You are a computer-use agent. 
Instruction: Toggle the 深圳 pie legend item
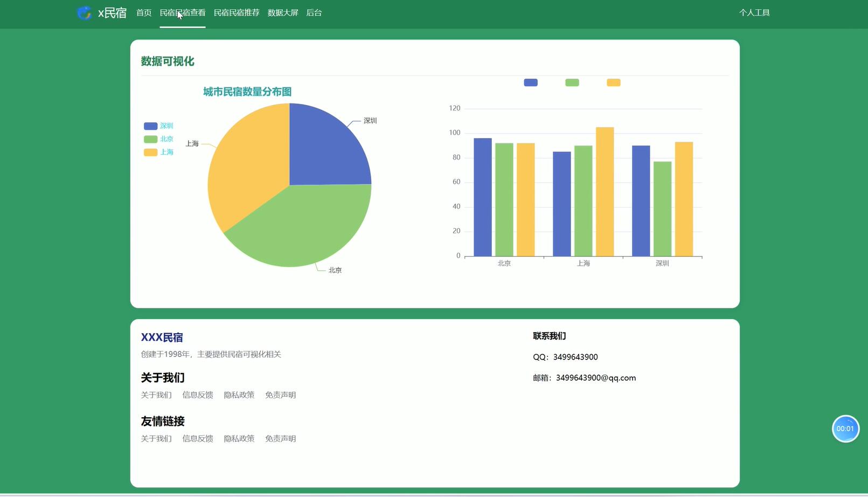158,126
